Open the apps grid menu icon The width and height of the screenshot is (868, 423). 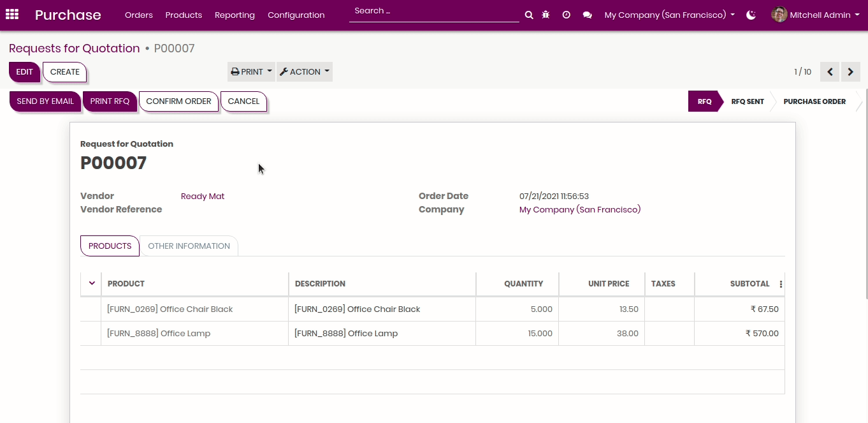click(11, 15)
